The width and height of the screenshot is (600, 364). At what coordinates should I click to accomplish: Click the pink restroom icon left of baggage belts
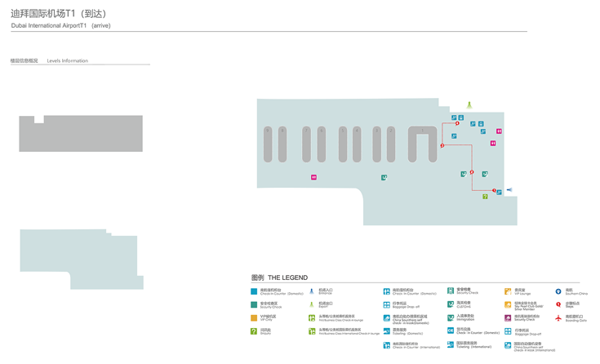313,177
